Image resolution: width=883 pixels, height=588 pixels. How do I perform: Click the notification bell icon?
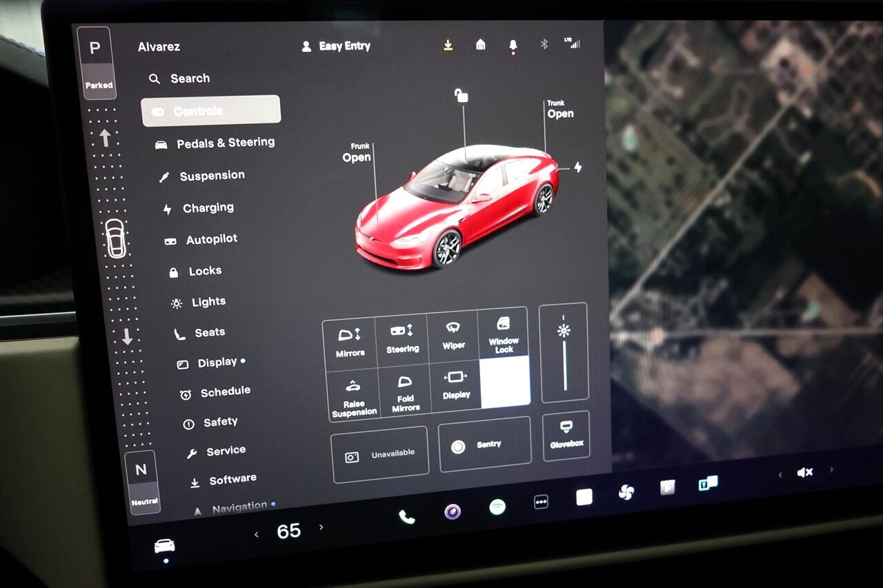513,45
